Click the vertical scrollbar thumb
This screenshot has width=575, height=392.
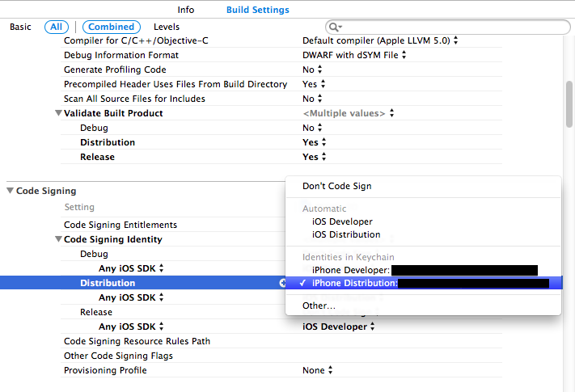coord(569,104)
